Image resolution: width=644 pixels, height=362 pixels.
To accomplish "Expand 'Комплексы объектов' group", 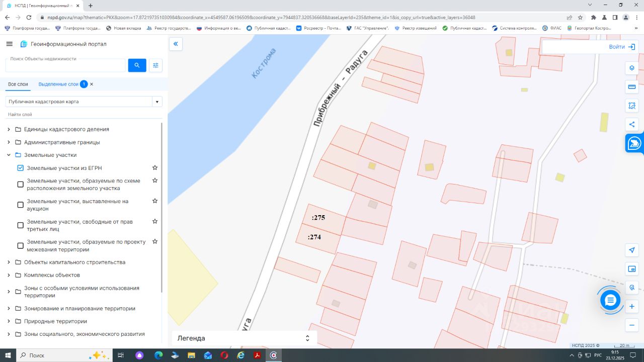I will [9, 275].
